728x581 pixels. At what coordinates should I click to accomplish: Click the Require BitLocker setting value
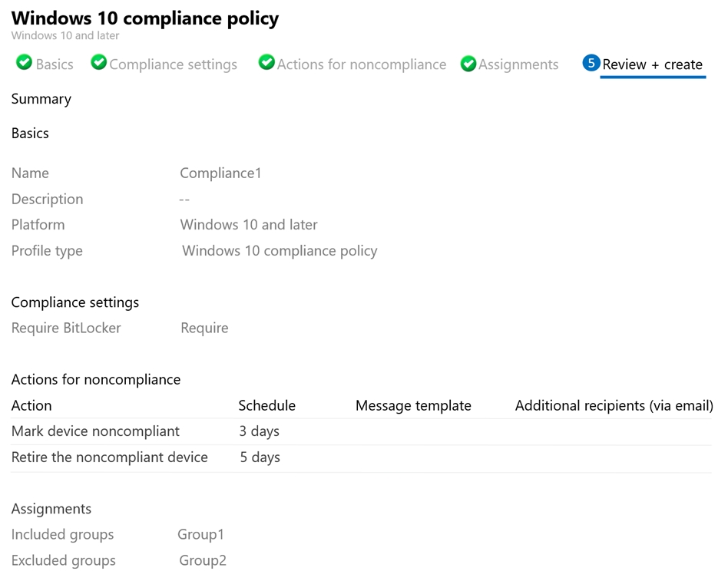pyautogui.click(x=205, y=328)
